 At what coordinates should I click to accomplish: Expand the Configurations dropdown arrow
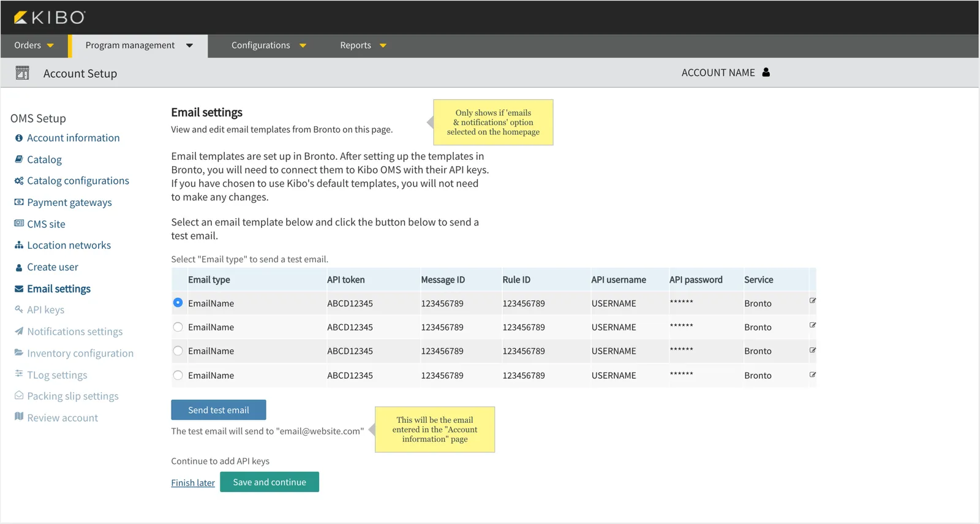[303, 45]
